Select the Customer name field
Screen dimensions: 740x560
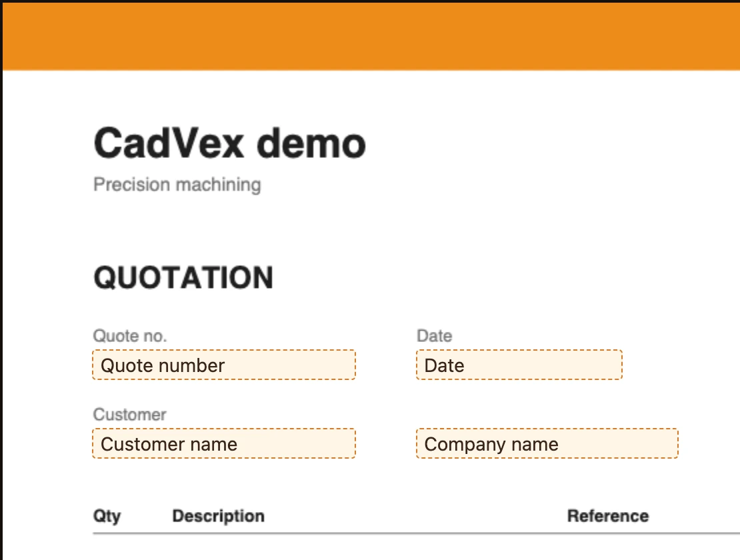224,443
